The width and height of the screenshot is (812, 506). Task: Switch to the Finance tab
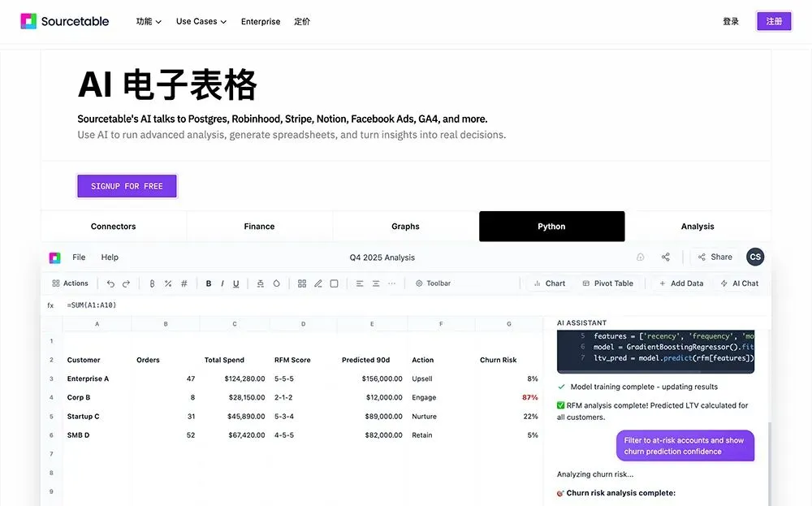260,227
